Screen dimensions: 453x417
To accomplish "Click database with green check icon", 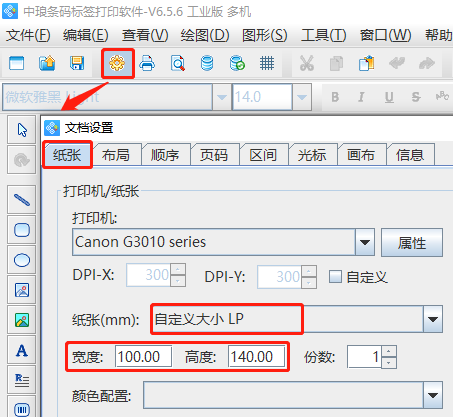I will point(237,63).
